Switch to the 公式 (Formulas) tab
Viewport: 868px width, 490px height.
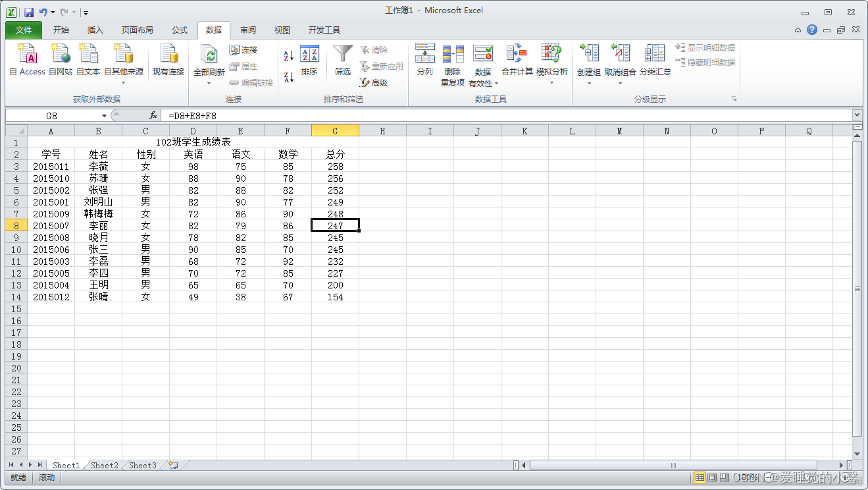point(180,30)
